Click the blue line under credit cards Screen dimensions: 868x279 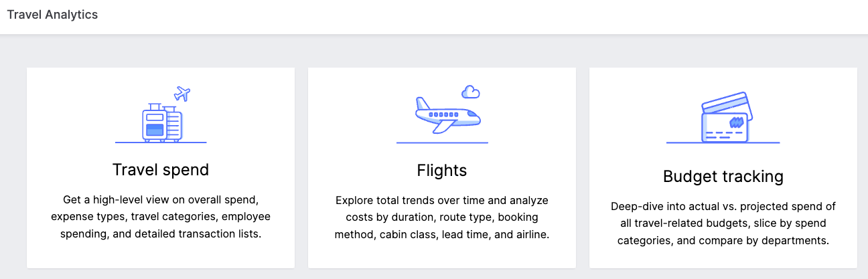point(723,143)
